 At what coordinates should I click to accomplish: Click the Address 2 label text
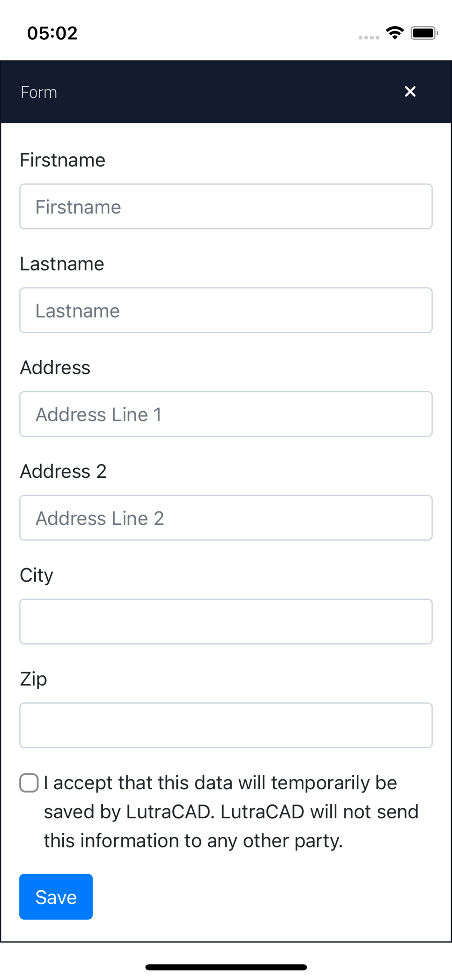[x=63, y=471]
